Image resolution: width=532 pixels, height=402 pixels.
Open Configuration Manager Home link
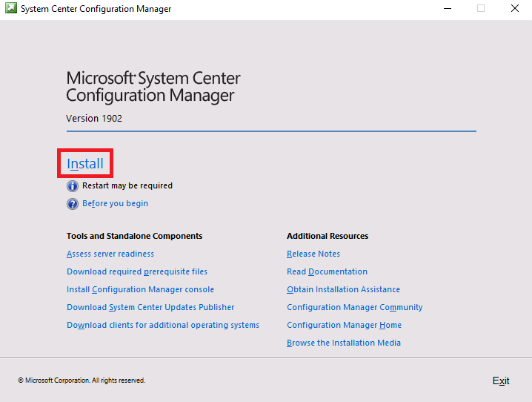pos(344,325)
